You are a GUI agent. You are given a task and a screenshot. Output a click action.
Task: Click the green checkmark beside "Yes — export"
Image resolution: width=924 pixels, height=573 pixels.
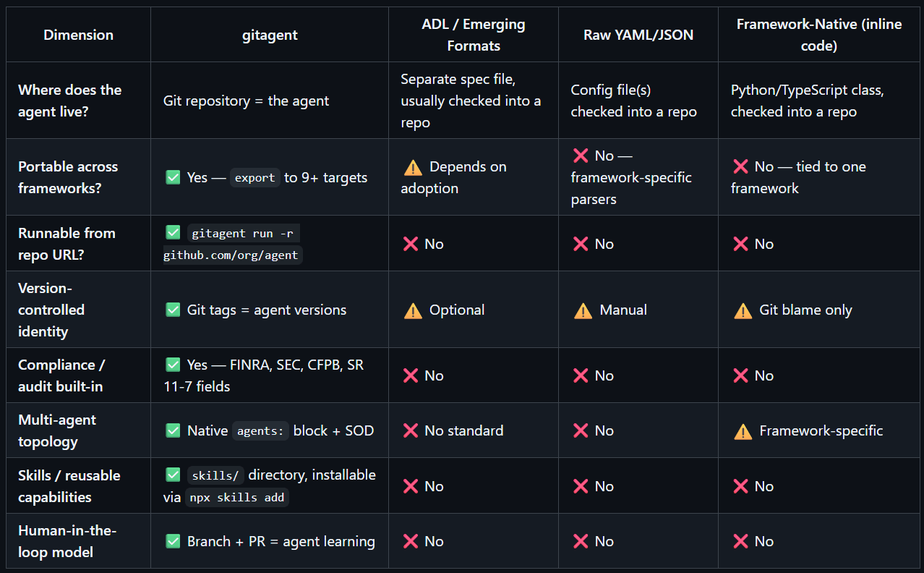pyautogui.click(x=173, y=177)
